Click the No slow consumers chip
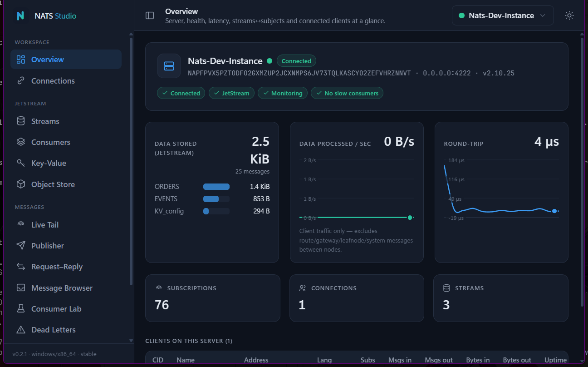Viewport: 588px width, 367px height. [x=347, y=93]
